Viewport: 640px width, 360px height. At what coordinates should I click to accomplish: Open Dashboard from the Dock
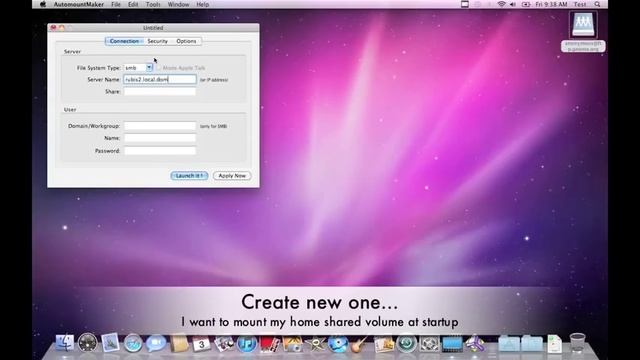[88, 343]
